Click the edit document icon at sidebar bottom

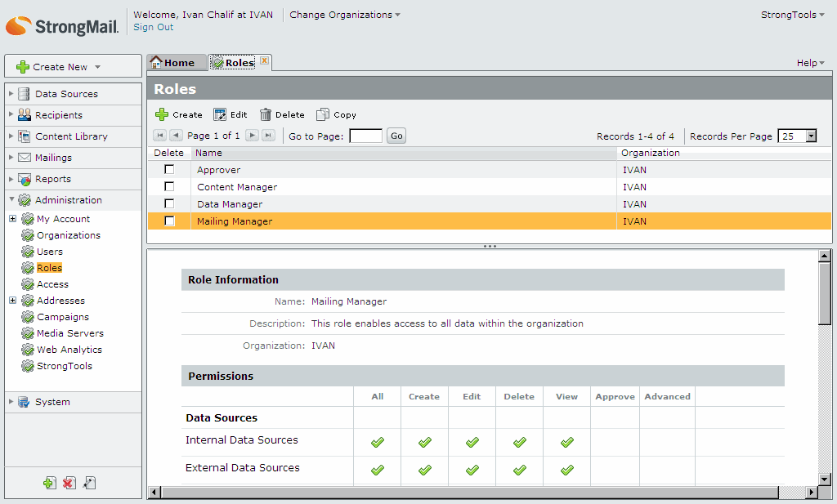pyautogui.click(x=89, y=483)
